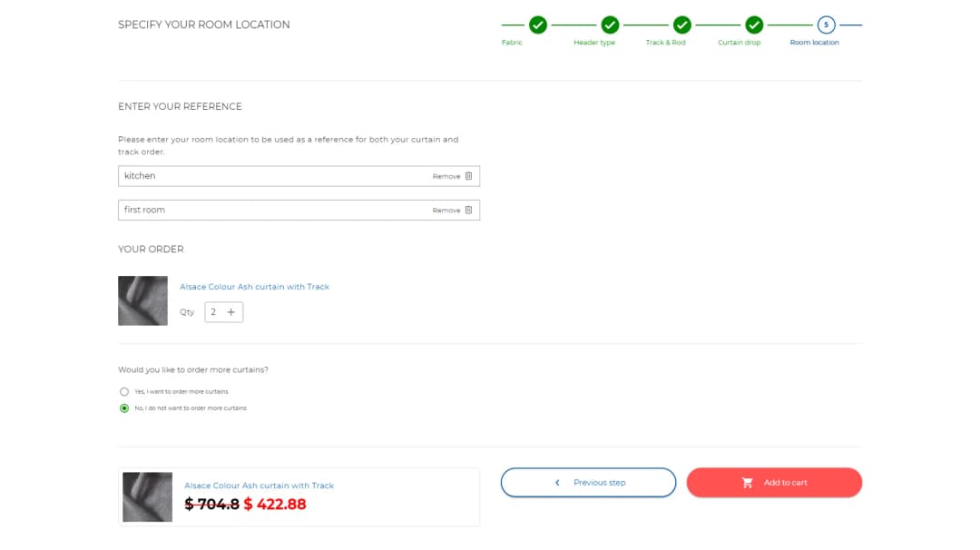Click the trash icon beside the first room reference
980x550 pixels.
pyautogui.click(x=468, y=210)
